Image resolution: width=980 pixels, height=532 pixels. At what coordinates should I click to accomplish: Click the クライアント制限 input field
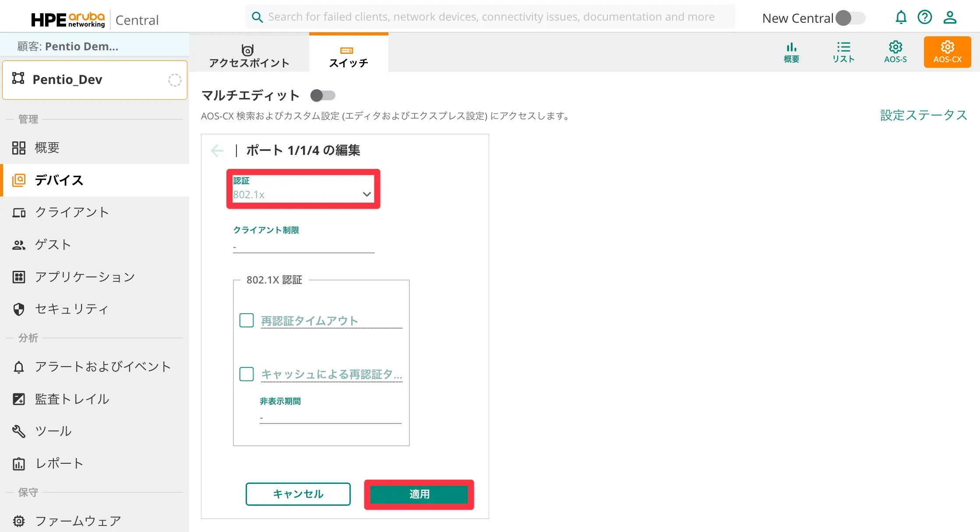click(x=303, y=247)
